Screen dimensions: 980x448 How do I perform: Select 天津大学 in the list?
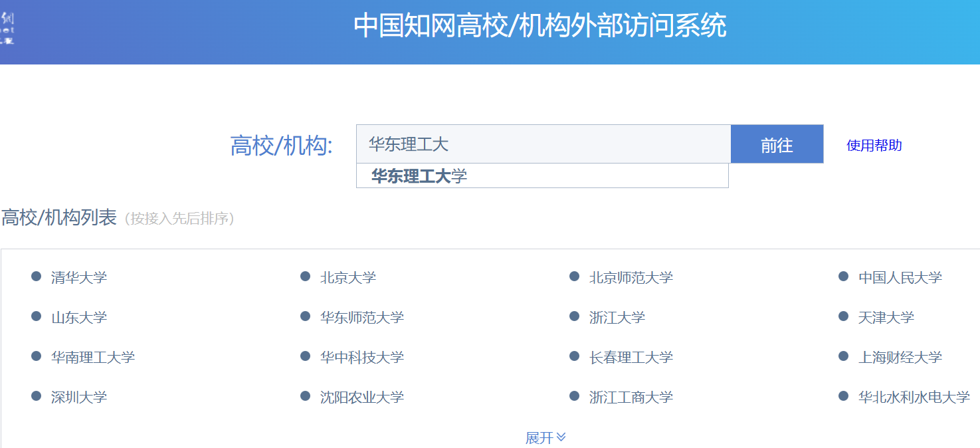(x=886, y=317)
